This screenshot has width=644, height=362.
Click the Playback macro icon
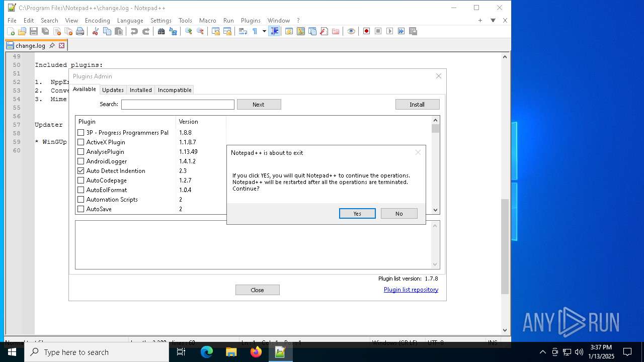coord(389,31)
